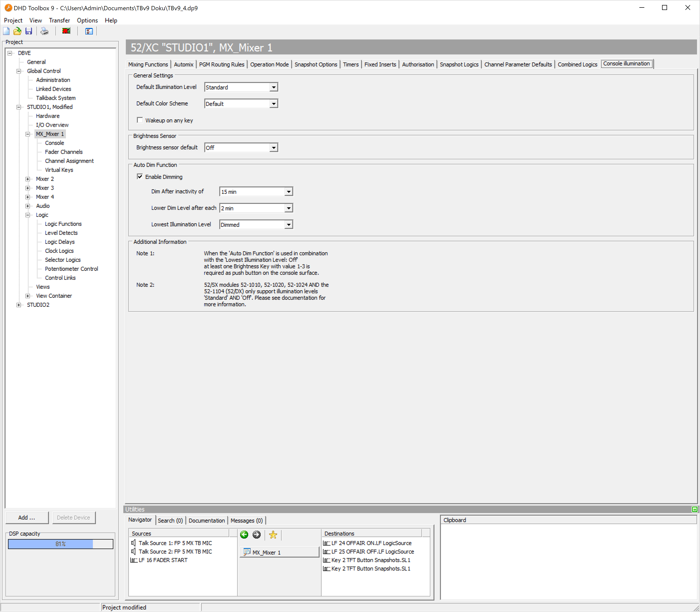Open Default Illumination Level dropdown
700x612 pixels.
coord(274,87)
